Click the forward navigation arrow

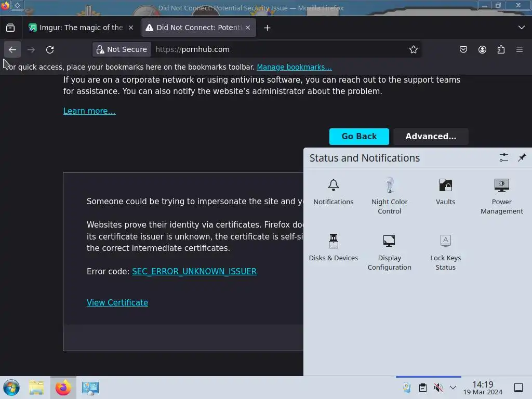point(31,49)
